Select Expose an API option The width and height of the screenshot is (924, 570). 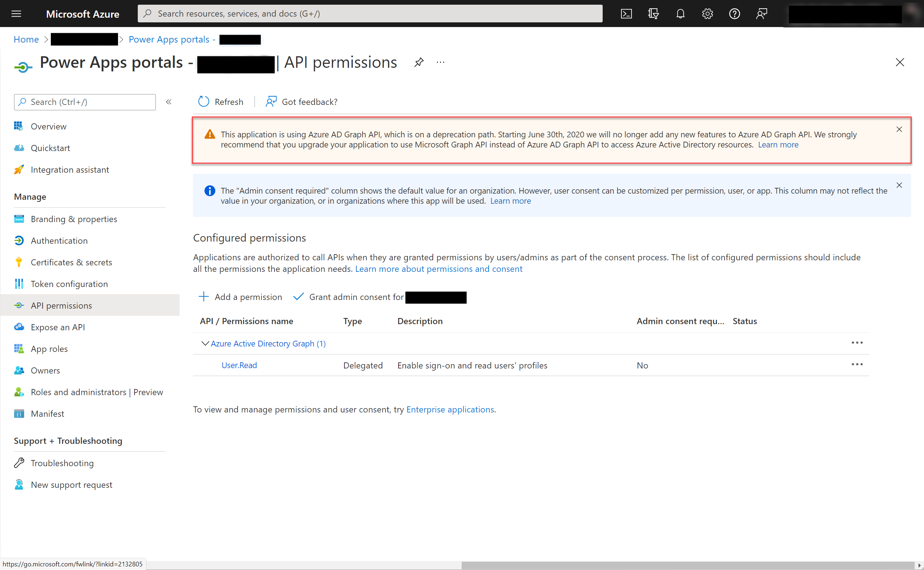58,327
